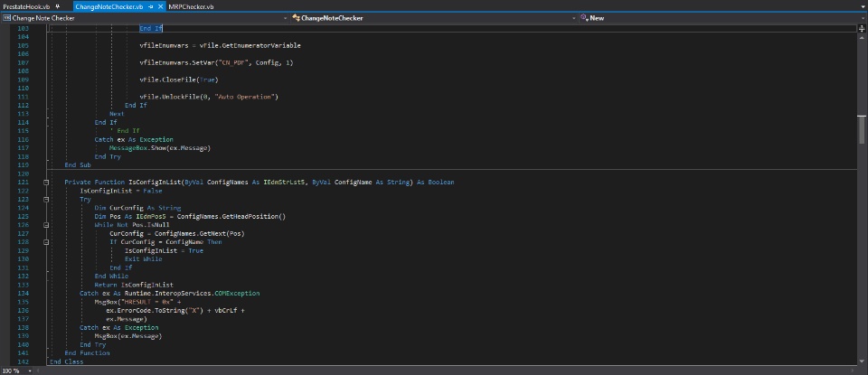868x375 pixels.
Task: Click pin icon on ChangeNoteChecker.vb tab
Action: [x=149, y=5]
